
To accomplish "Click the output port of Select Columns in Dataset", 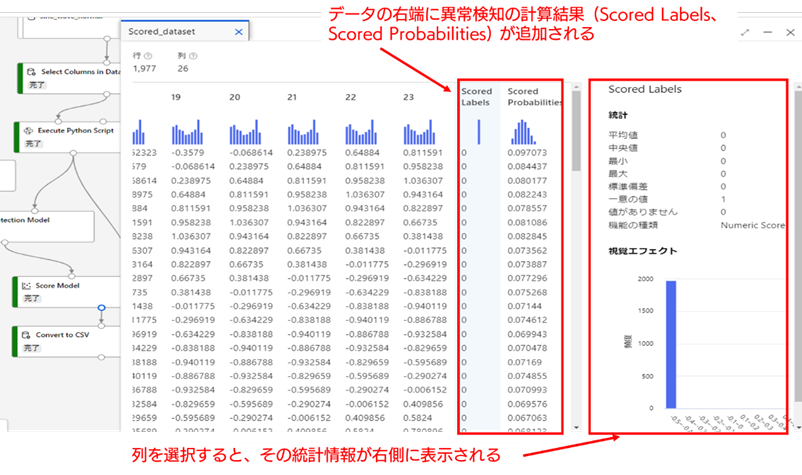I will [106, 94].
